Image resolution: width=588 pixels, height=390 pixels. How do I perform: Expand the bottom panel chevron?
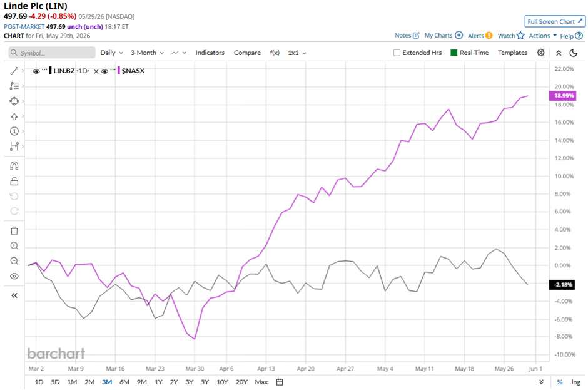coord(541,382)
